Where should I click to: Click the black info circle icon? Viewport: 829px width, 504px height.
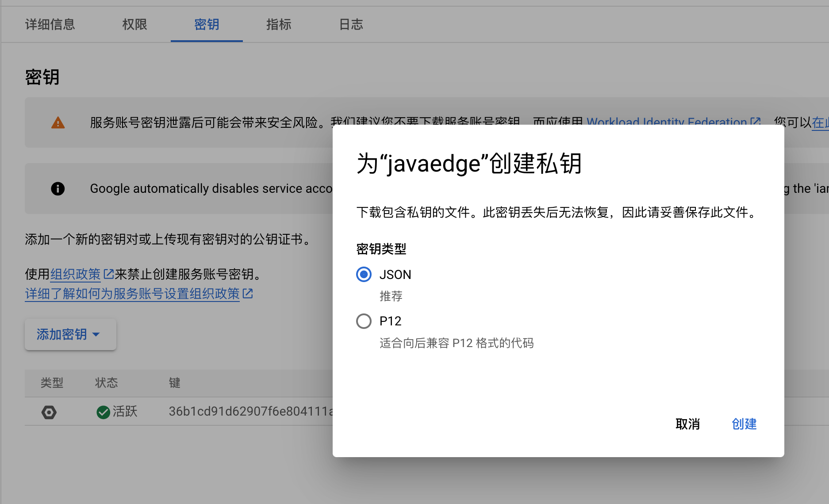pyautogui.click(x=58, y=189)
